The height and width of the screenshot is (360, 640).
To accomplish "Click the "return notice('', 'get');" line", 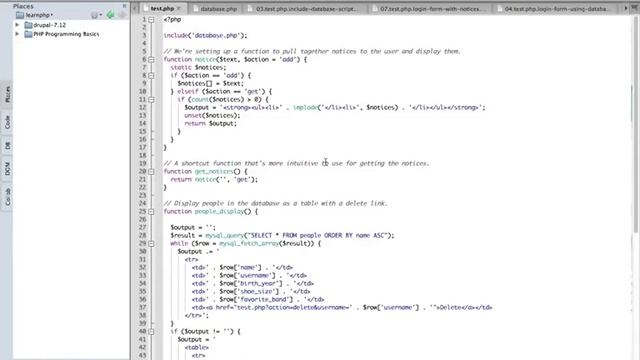I will pos(214,179).
